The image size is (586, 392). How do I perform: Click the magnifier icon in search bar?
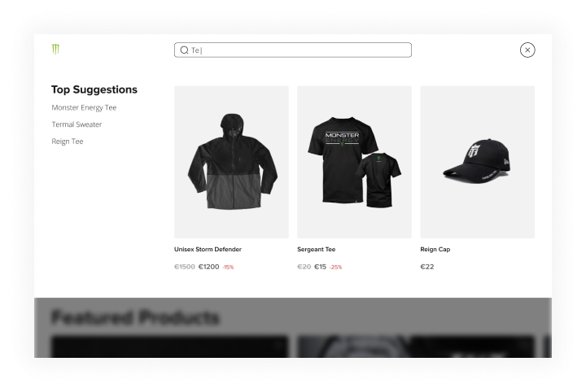[184, 50]
